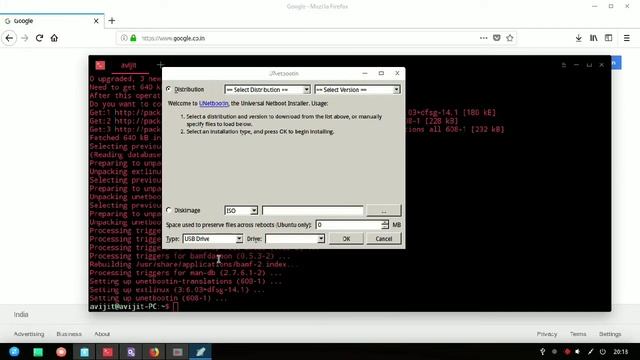Toggle Firefox sidebar view
This screenshot has width=640, height=360.
tap(609, 38)
